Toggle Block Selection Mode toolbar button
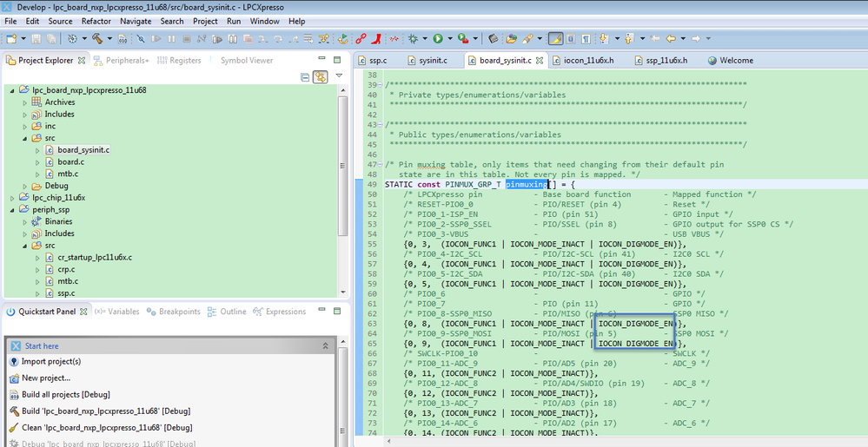 (570, 39)
